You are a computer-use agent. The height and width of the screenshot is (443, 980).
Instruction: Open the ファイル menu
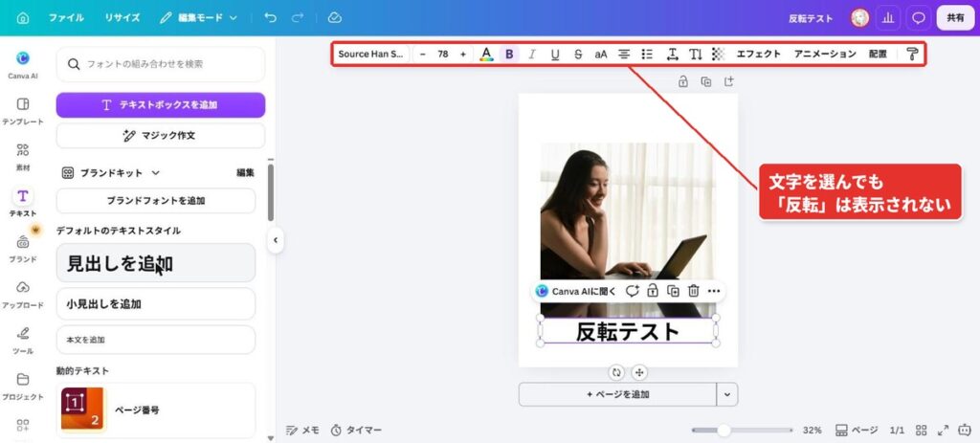point(66,18)
